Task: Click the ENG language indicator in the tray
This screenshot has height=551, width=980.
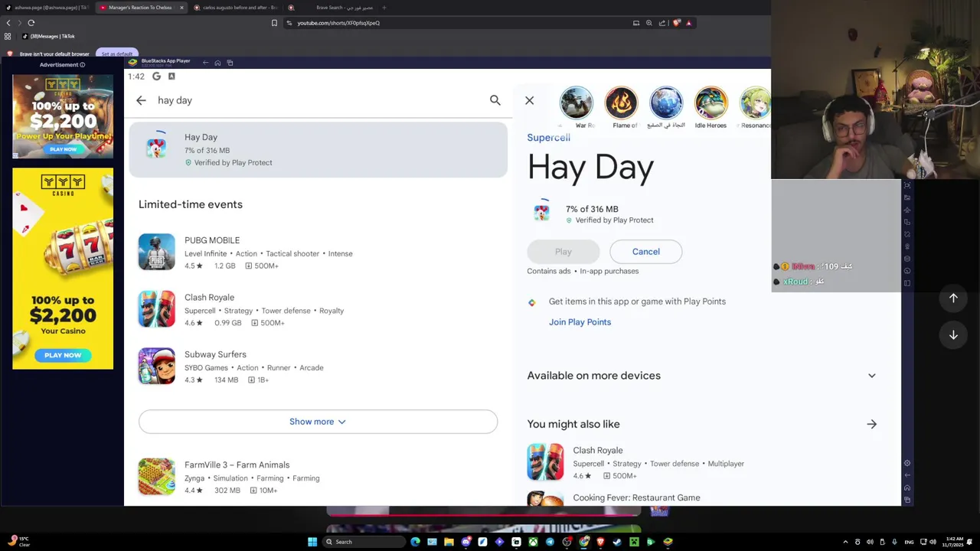Action: click(910, 542)
